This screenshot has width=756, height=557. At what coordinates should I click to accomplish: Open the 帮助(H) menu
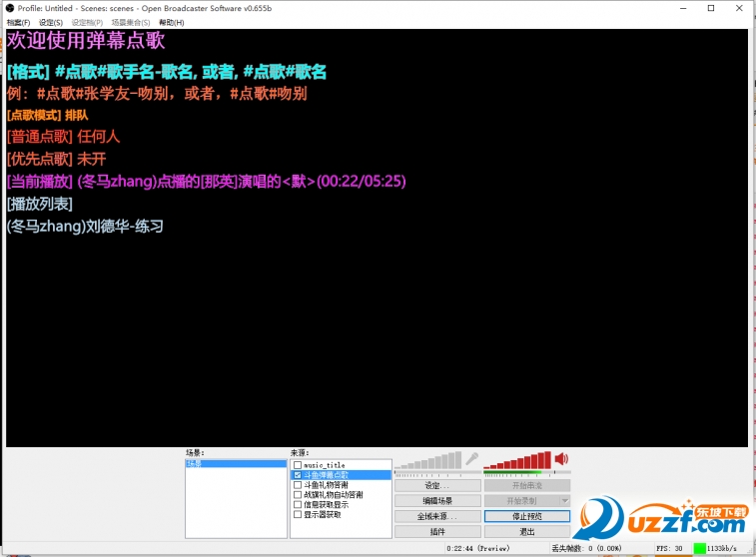[x=172, y=22]
